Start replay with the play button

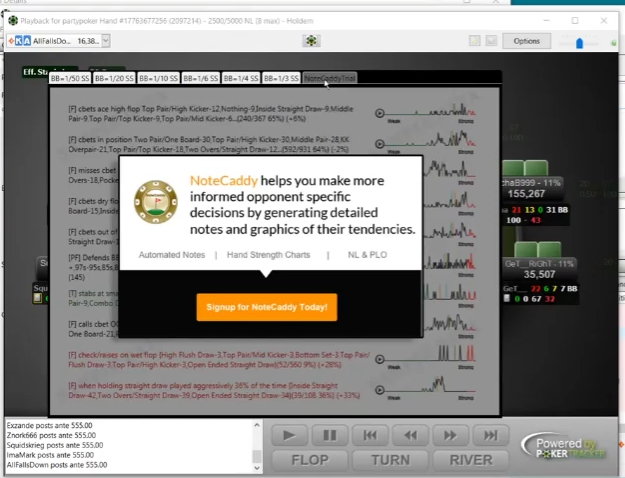coord(289,435)
